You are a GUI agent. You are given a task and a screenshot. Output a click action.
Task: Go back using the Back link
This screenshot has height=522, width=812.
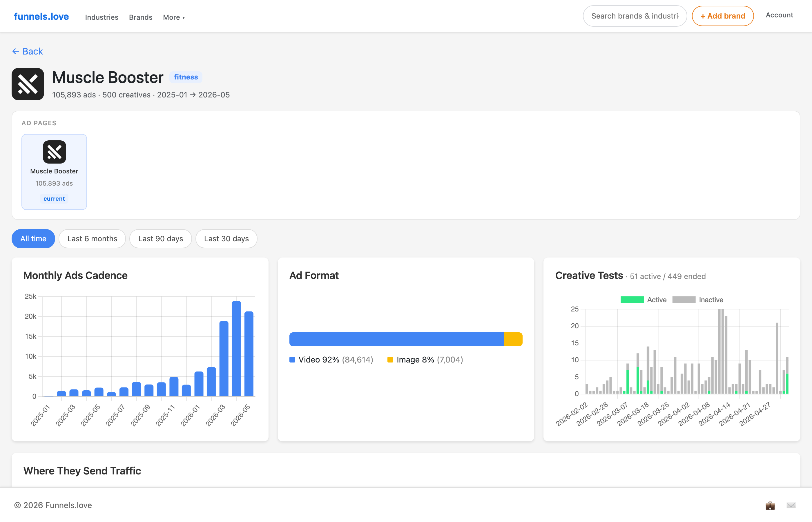coord(28,51)
